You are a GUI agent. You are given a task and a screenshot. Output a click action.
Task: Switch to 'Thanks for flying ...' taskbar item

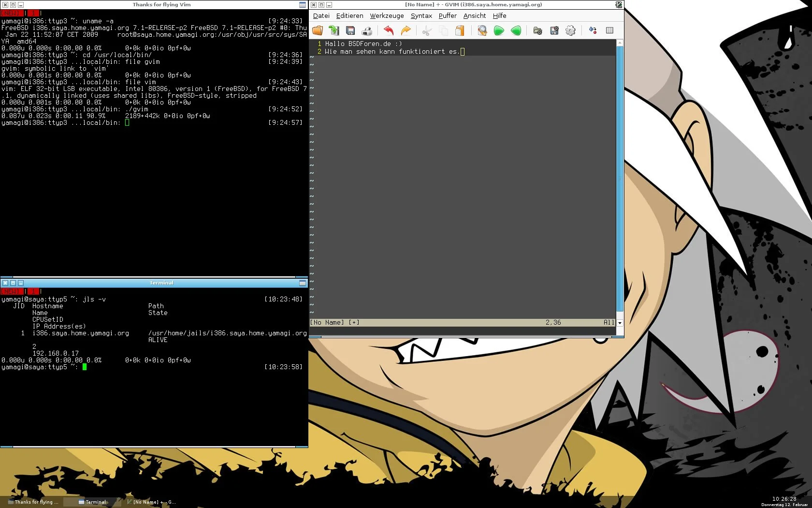tap(33, 502)
